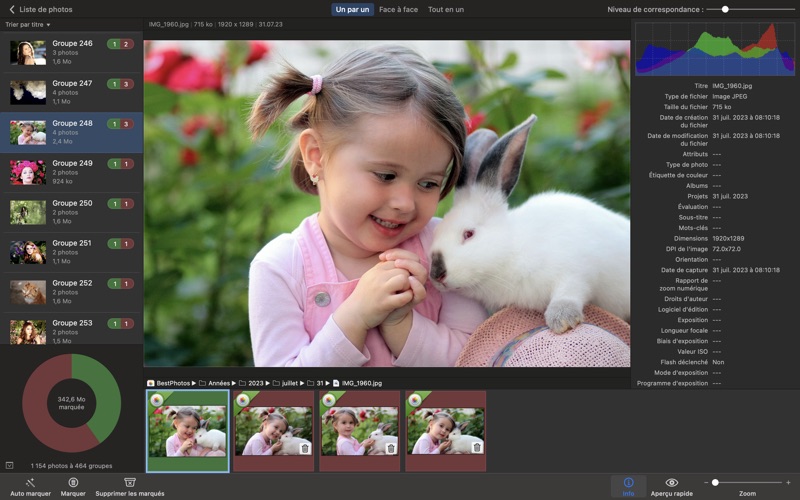Viewport: 800px width, 500px height.
Task: Click trash icon on fourth thumbnail
Action: (477, 448)
